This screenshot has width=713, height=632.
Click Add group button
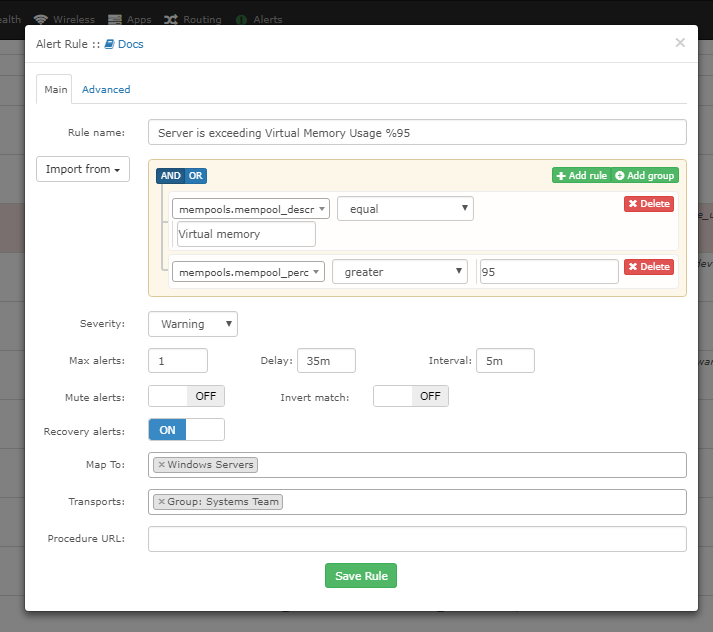[x=645, y=176]
